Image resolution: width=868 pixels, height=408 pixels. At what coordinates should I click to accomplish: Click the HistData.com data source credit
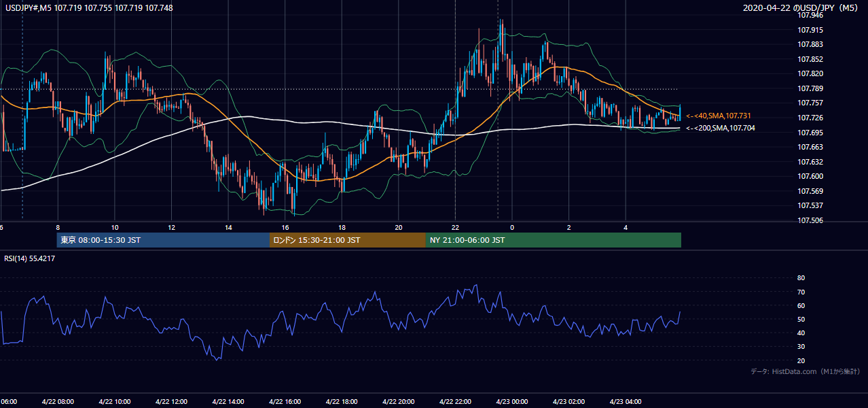click(806, 372)
